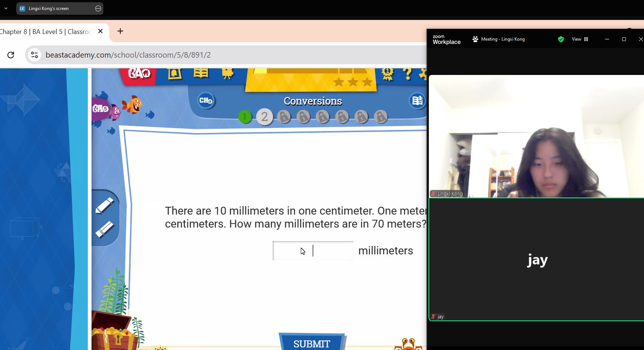
Task: Open a new browser tab
Action: [120, 31]
